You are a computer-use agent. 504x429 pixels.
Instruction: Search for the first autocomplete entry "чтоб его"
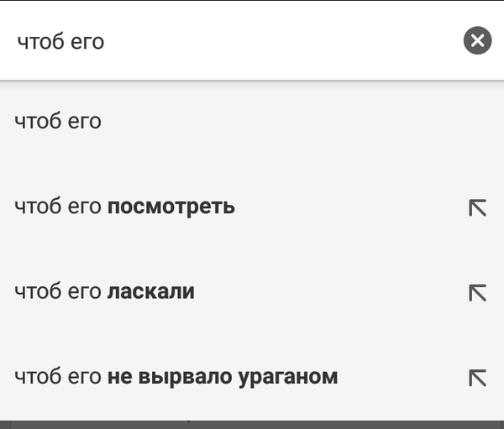[x=58, y=122]
